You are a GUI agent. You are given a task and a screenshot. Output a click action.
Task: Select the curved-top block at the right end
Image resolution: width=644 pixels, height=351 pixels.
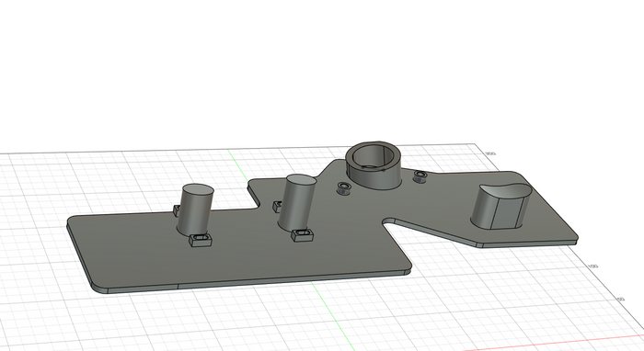pos(501,206)
